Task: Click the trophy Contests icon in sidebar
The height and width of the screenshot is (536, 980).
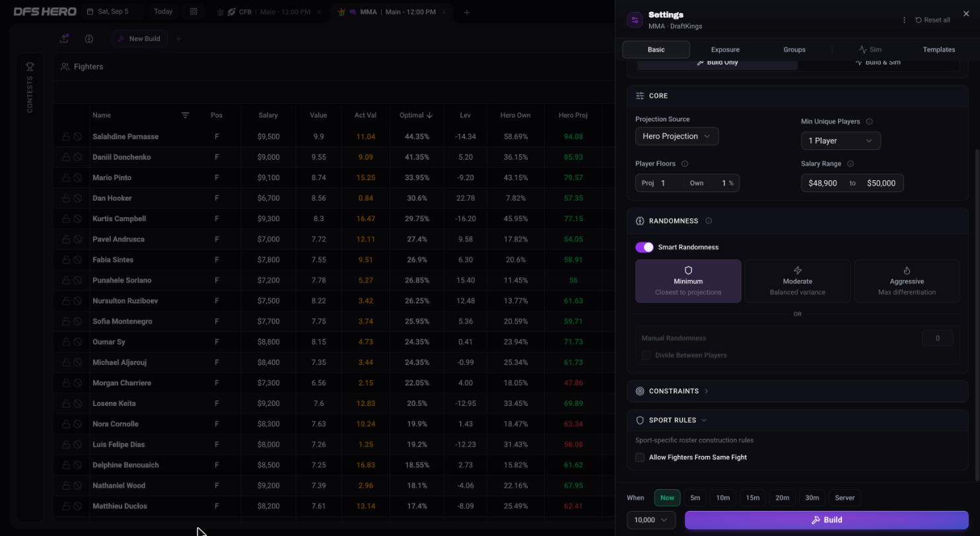Action: pos(30,67)
